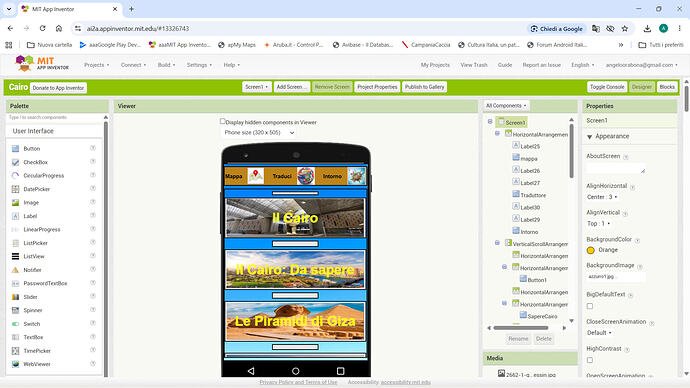Pick the PasswordTextBox component icon

click(15, 283)
